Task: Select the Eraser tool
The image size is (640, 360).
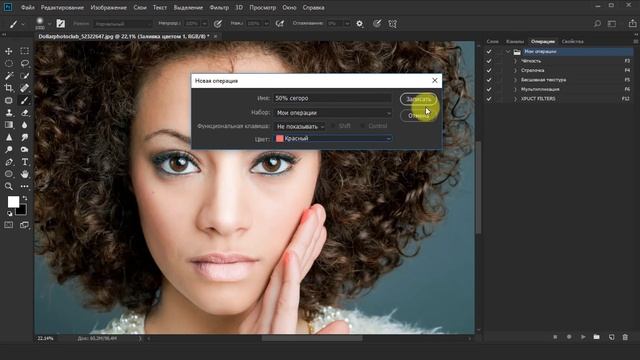Action: tap(24, 113)
